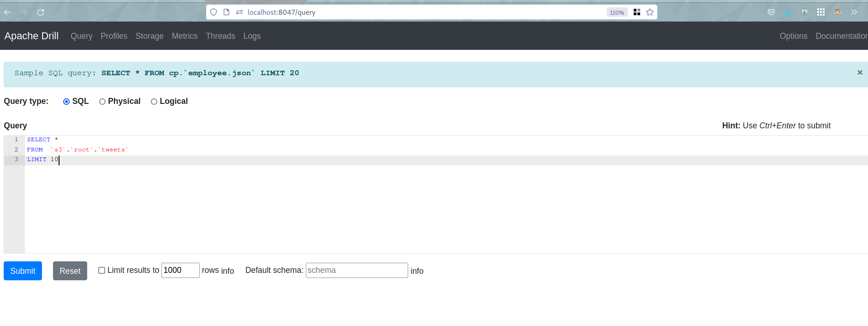Open the Options nav link

point(793,36)
